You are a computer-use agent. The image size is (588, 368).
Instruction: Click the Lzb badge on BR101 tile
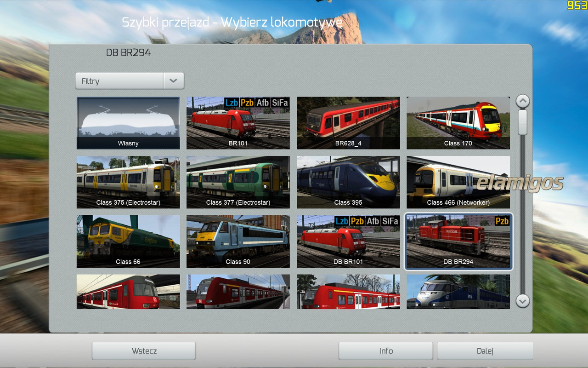pyautogui.click(x=232, y=103)
